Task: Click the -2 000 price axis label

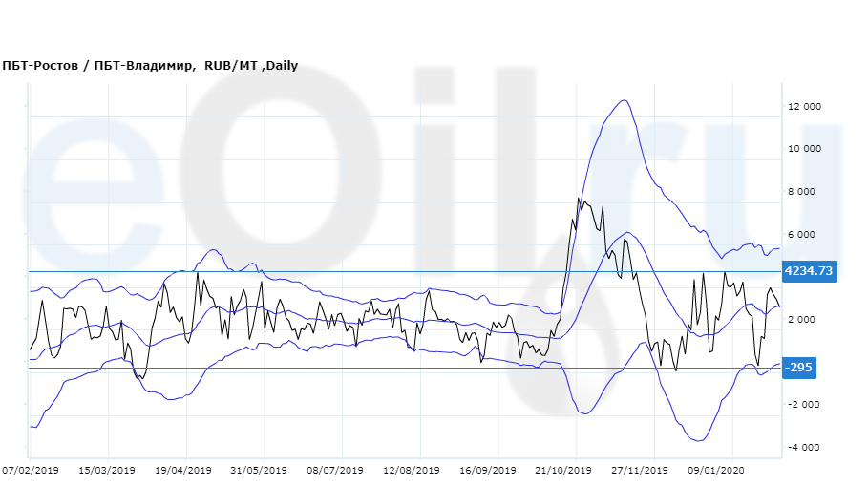Action: pos(804,405)
